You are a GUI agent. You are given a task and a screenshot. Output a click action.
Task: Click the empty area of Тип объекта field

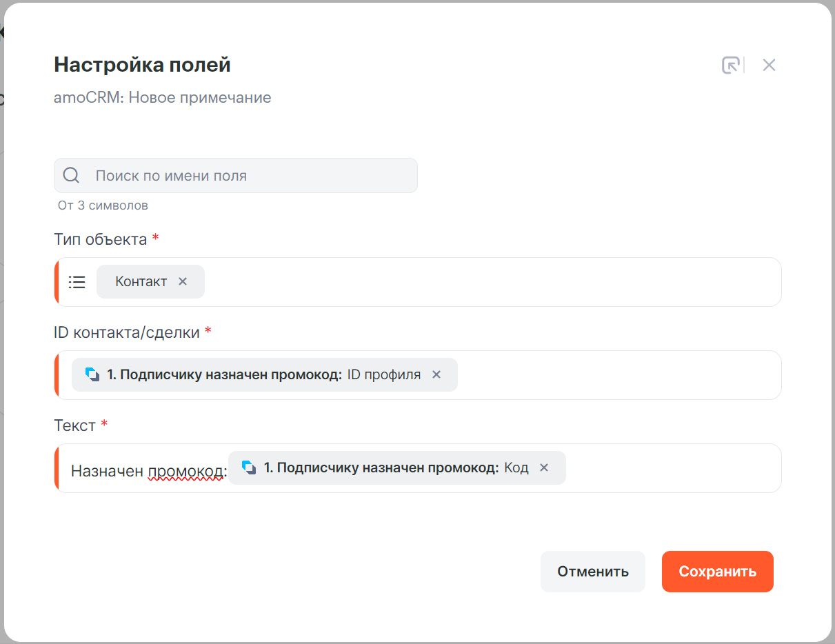492,282
